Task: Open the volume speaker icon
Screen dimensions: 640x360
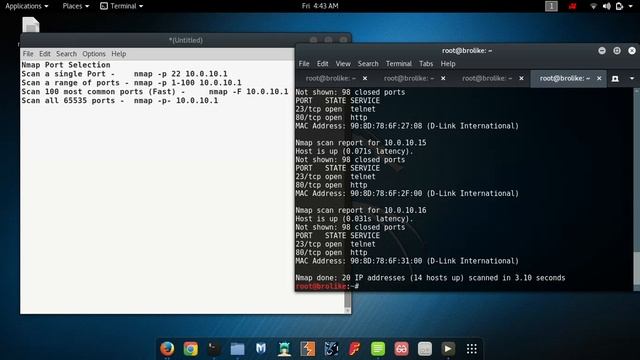Action: 607,6
